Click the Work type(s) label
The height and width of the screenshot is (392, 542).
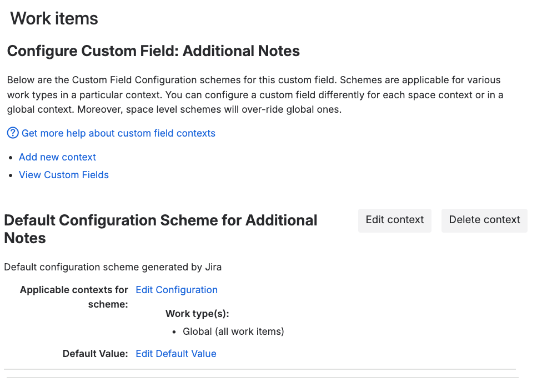coord(197,314)
